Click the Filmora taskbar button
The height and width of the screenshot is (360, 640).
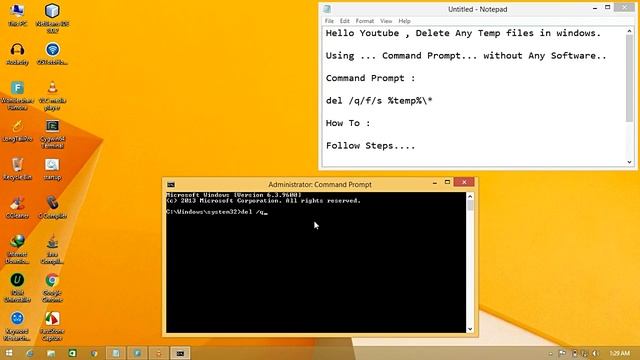coord(137,353)
